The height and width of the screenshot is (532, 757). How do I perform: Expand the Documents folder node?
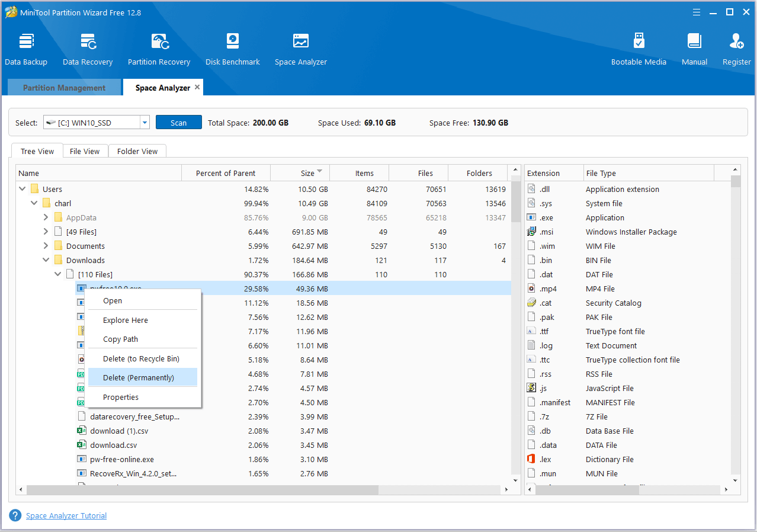(x=46, y=246)
